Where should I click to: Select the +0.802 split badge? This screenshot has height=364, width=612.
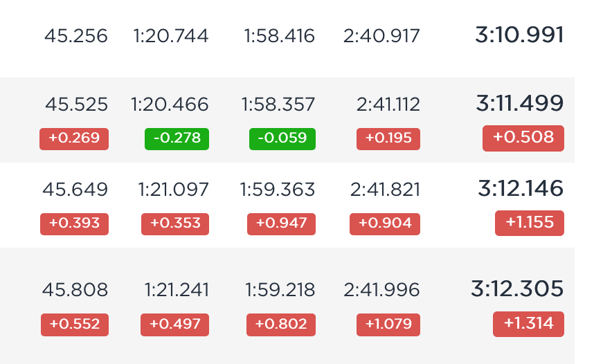tap(281, 325)
